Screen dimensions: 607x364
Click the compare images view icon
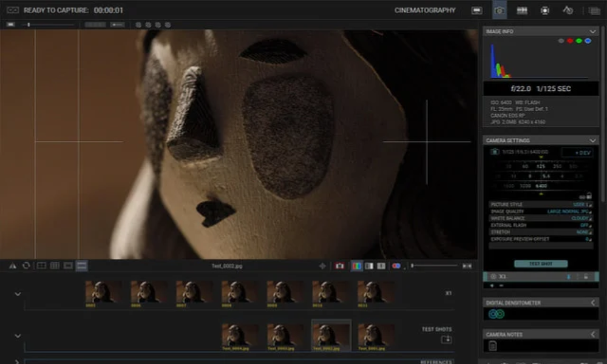pos(381,266)
